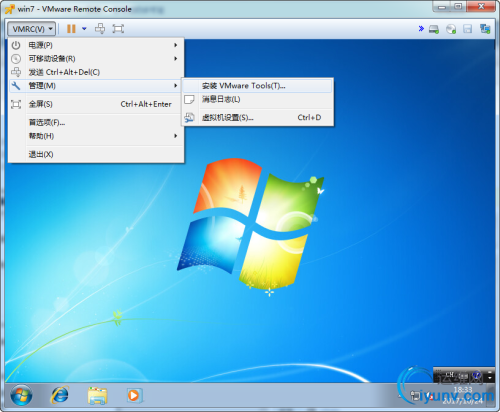Show hidden tray icons arrow in guest
500x412 pixels.
pyautogui.click(x=401, y=396)
